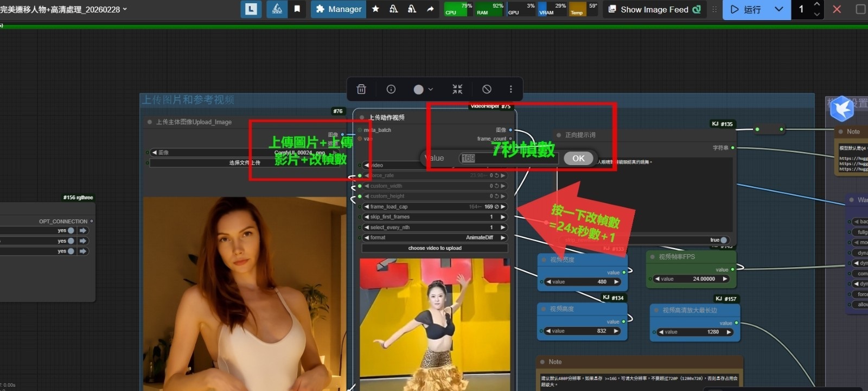The width and height of the screenshot is (868, 391).
Task: Click choose video to upload button
Action: click(435, 248)
